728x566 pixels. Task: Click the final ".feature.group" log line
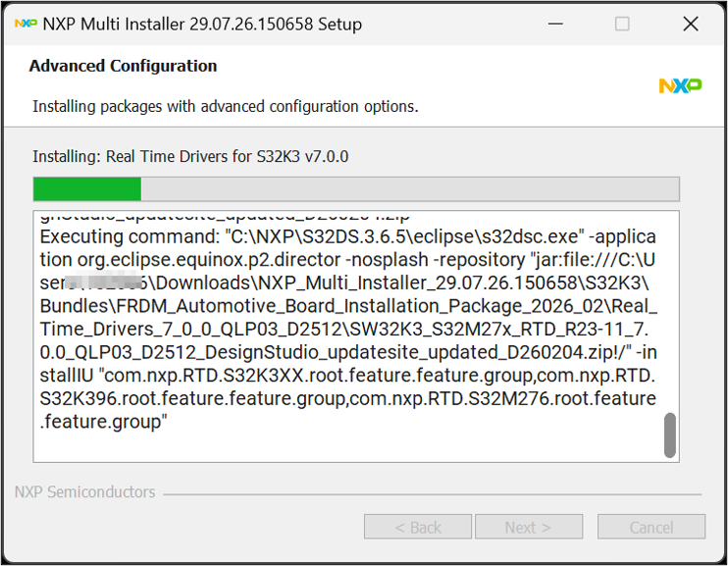[x=103, y=422]
